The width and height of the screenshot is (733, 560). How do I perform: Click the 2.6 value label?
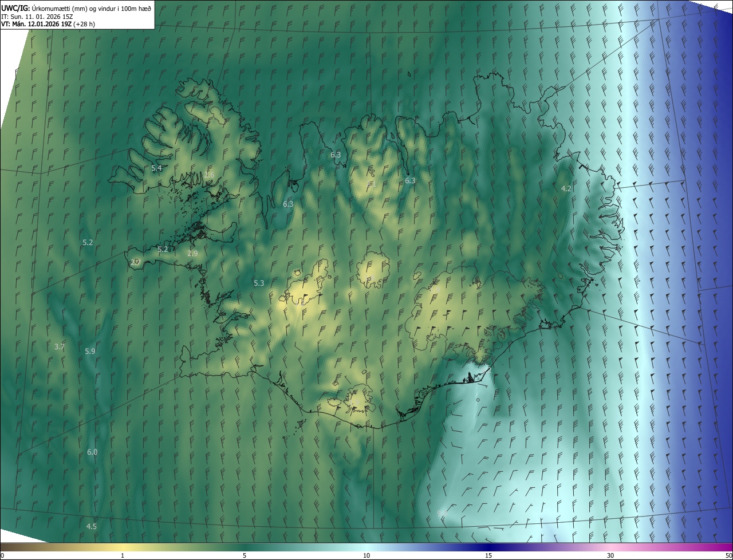click(x=209, y=175)
